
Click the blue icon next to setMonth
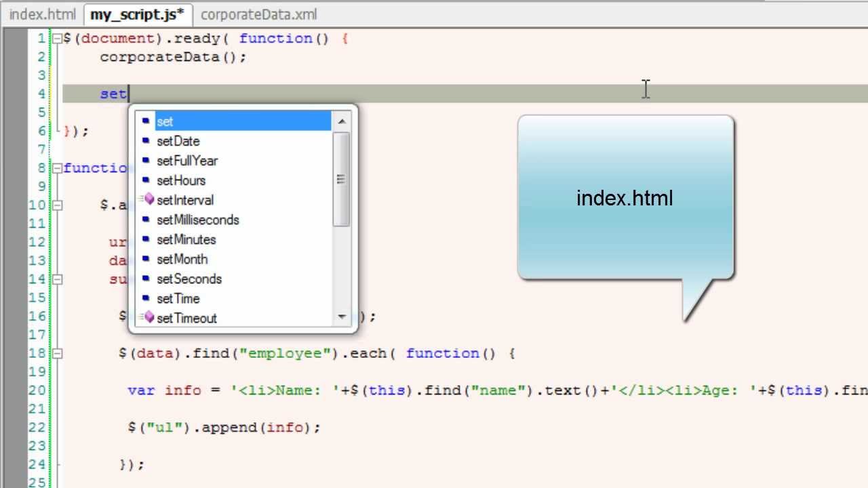click(x=146, y=259)
